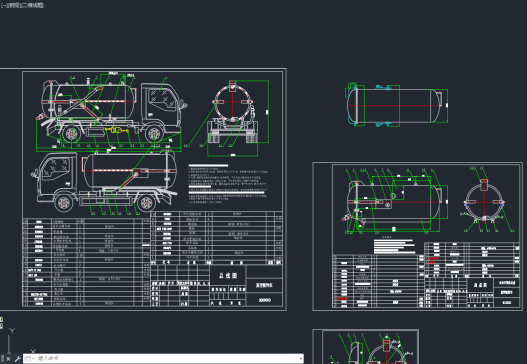Expand command history arrow at command line end
Viewport: 527px width, 364px height.
[300, 359]
